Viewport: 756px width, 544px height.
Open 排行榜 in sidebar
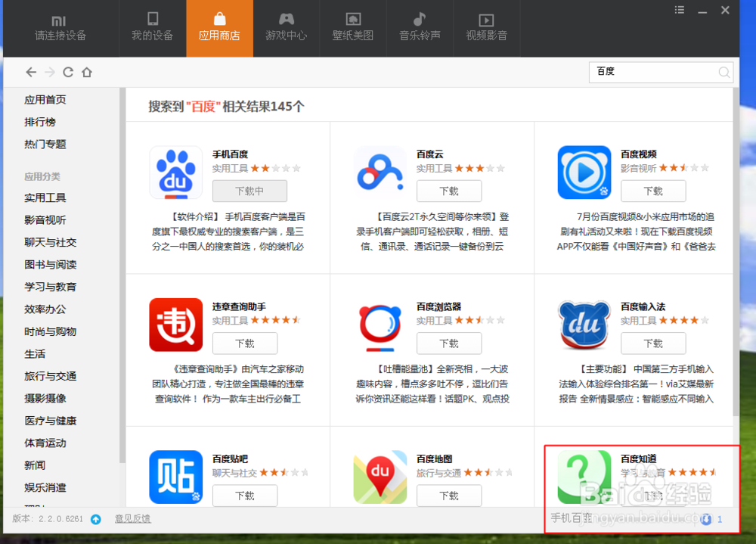40,122
